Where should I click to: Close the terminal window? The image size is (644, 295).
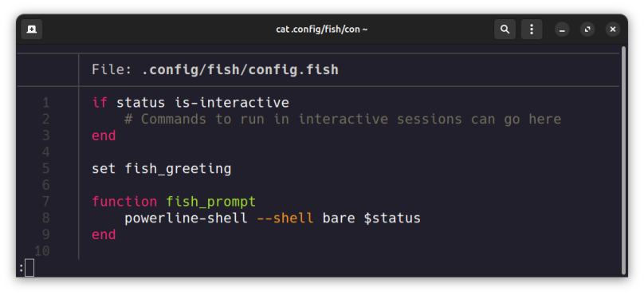click(x=613, y=29)
